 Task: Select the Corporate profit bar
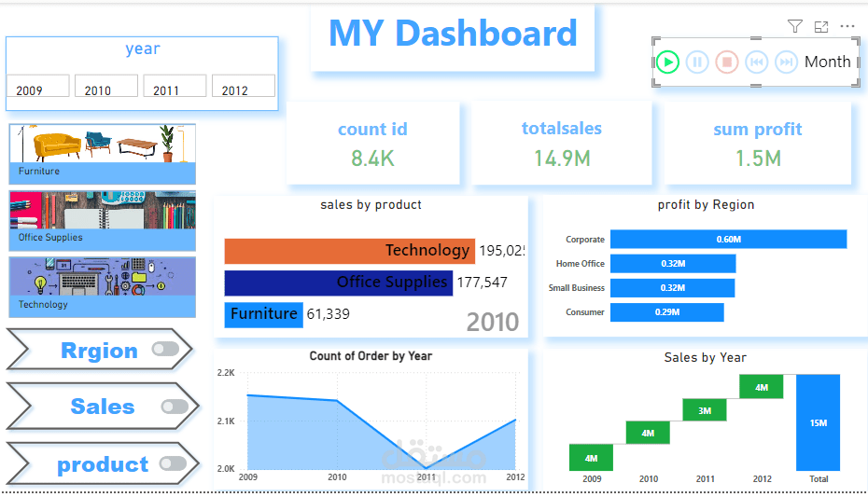729,240
